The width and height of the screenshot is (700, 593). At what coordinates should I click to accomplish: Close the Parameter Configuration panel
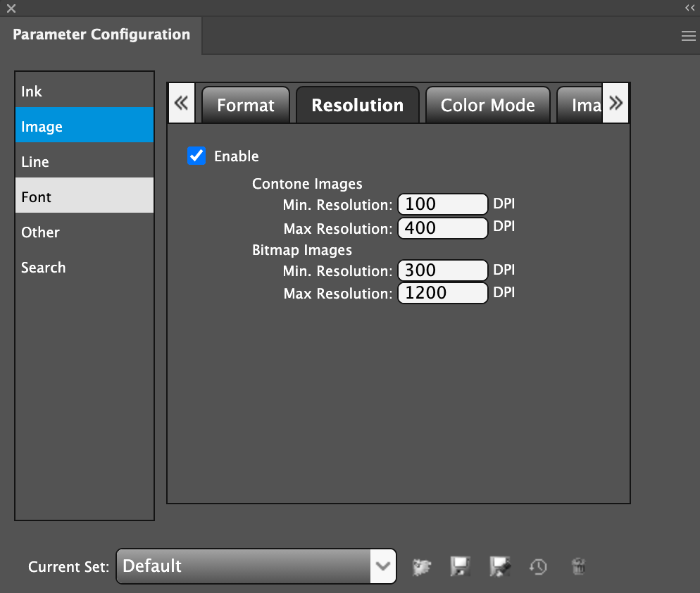[11, 8]
